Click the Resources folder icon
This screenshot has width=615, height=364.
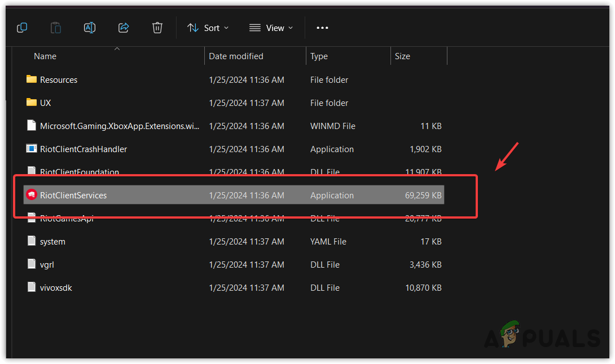pyautogui.click(x=32, y=79)
